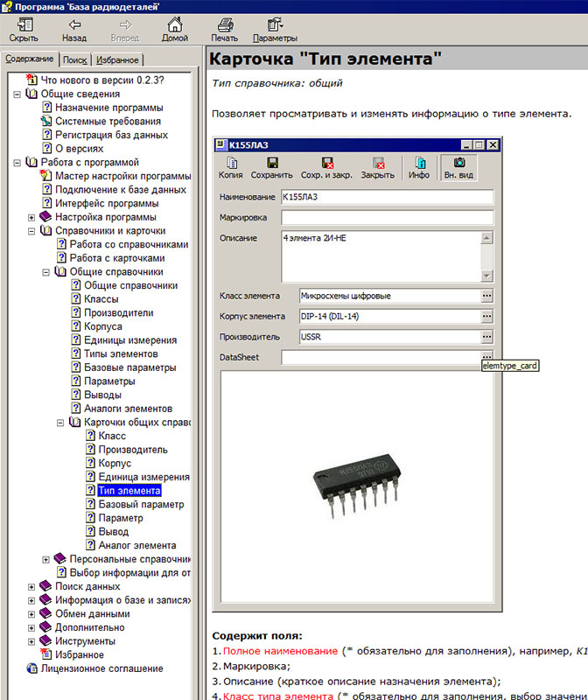Click the browse button for Класс элемента
This screenshot has height=700, width=588.
(x=487, y=296)
